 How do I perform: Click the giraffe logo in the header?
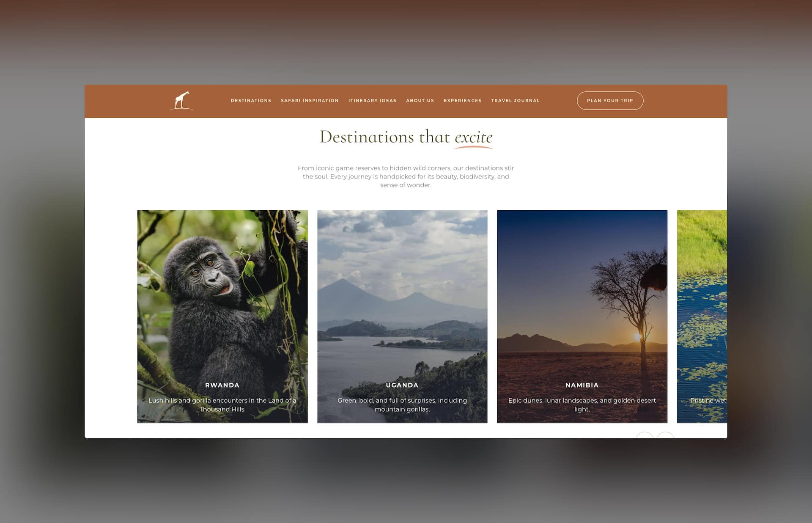[x=181, y=101]
